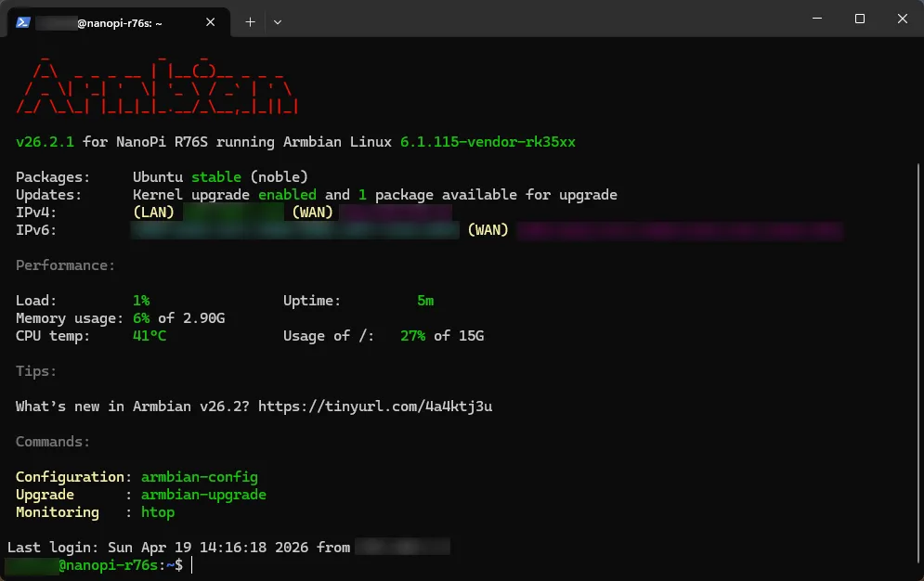The image size is (924, 581).
Task: Click the empty title bar area
Action: pos(539,19)
